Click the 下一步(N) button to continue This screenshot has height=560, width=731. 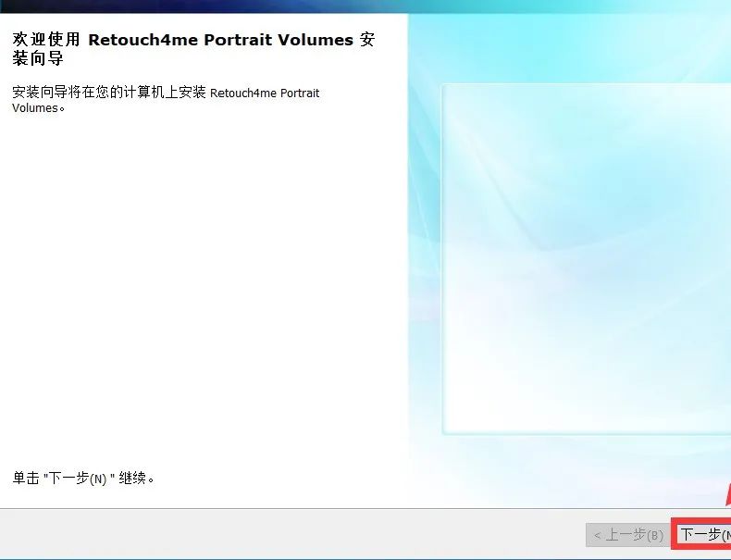click(703, 534)
